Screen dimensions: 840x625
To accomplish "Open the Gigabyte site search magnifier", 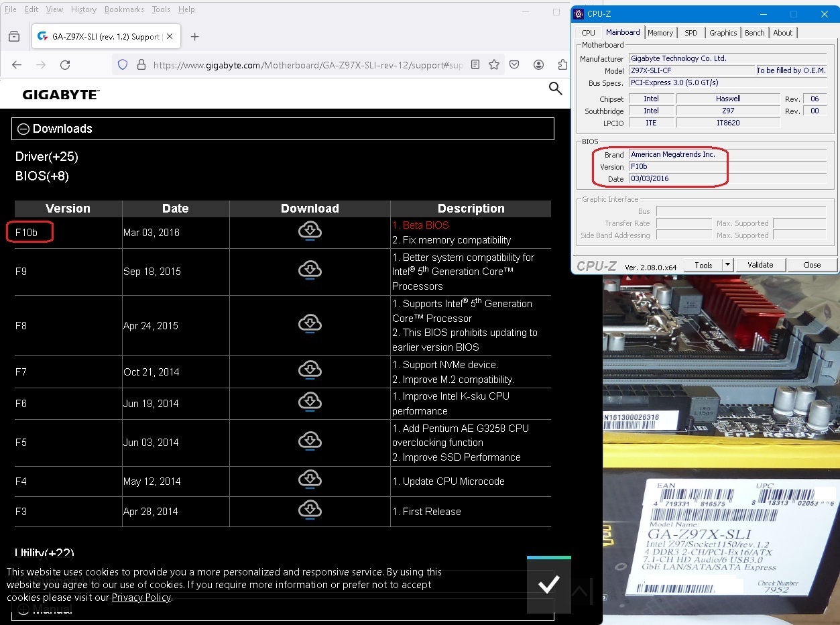I will 555,89.
